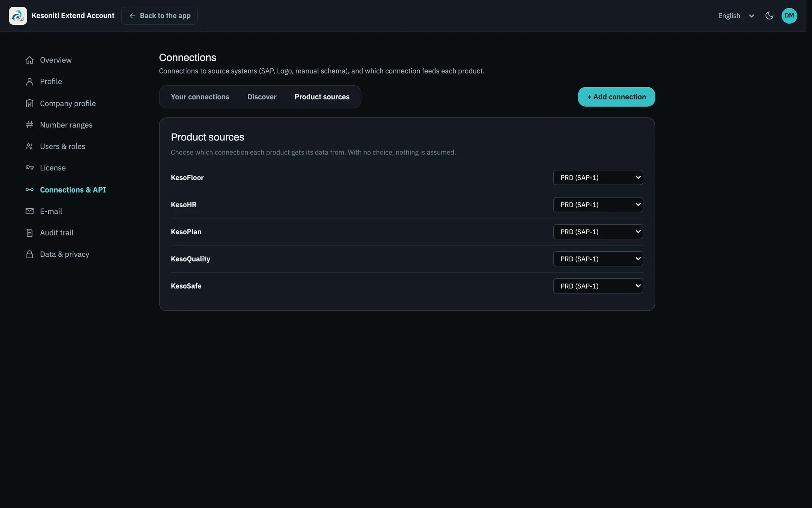Image resolution: width=812 pixels, height=508 pixels.
Task: Open the KesoQuality connection dropdown
Action: 598,259
